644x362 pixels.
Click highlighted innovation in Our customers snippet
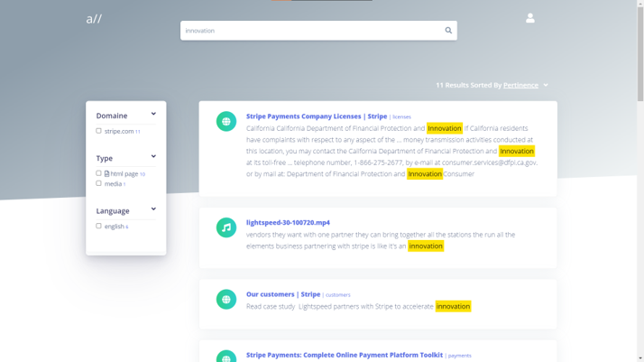click(453, 307)
